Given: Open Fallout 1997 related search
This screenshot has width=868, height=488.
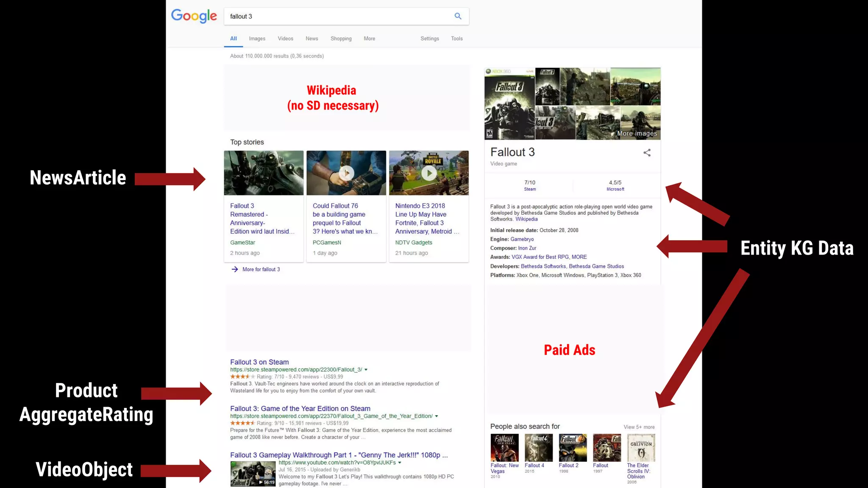Looking at the screenshot, I should [x=607, y=453].
